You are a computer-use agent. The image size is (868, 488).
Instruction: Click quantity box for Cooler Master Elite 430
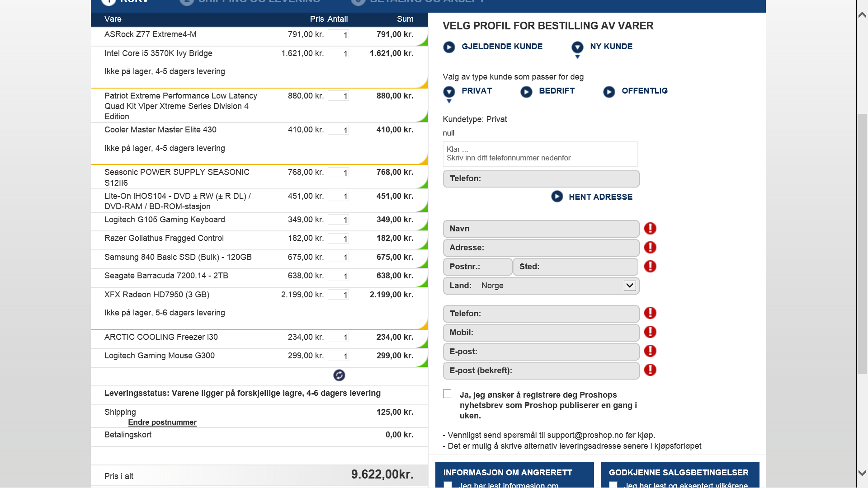338,130
